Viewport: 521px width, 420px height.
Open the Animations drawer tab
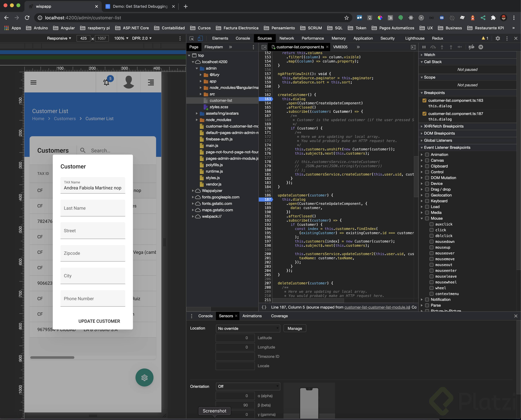[x=252, y=316]
